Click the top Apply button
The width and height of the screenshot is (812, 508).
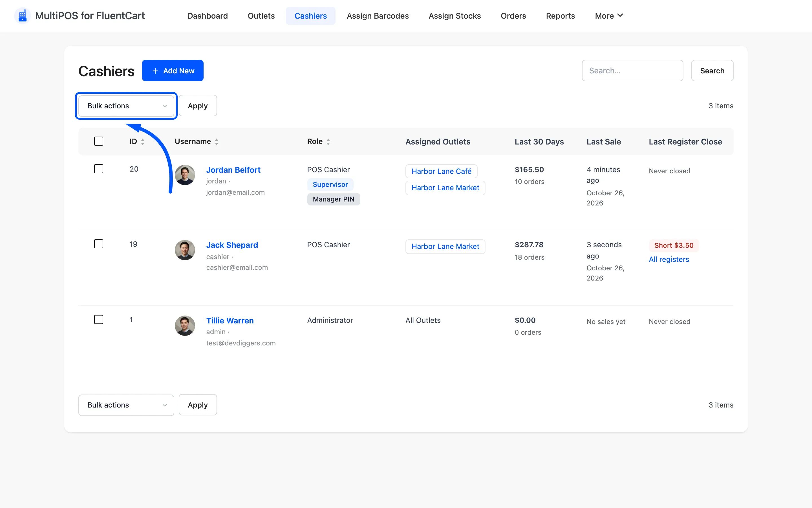click(198, 106)
